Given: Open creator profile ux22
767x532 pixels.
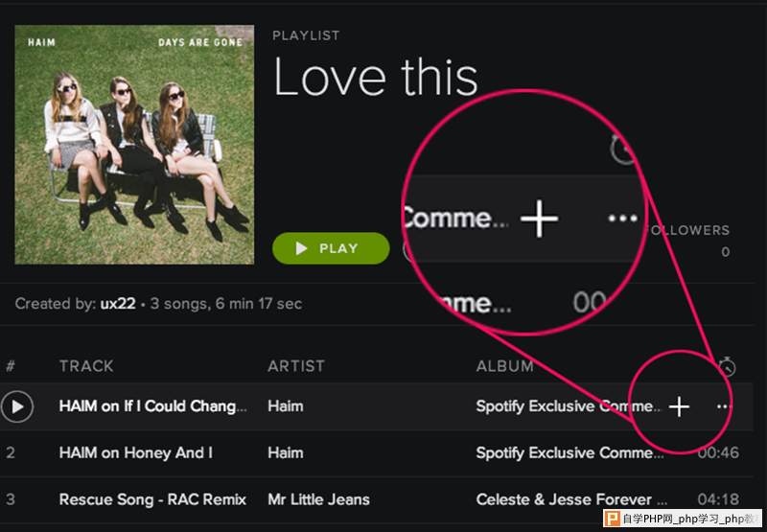Looking at the screenshot, I should click(118, 304).
